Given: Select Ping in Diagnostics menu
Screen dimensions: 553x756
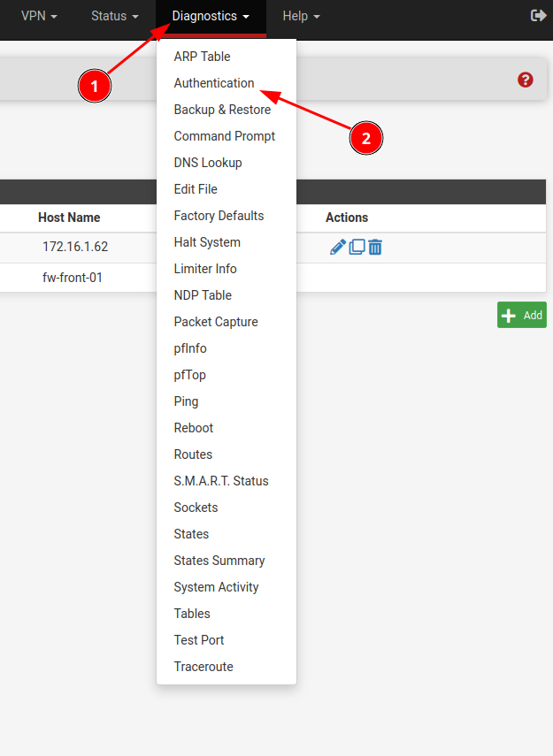Looking at the screenshot, I should [187, 401].
